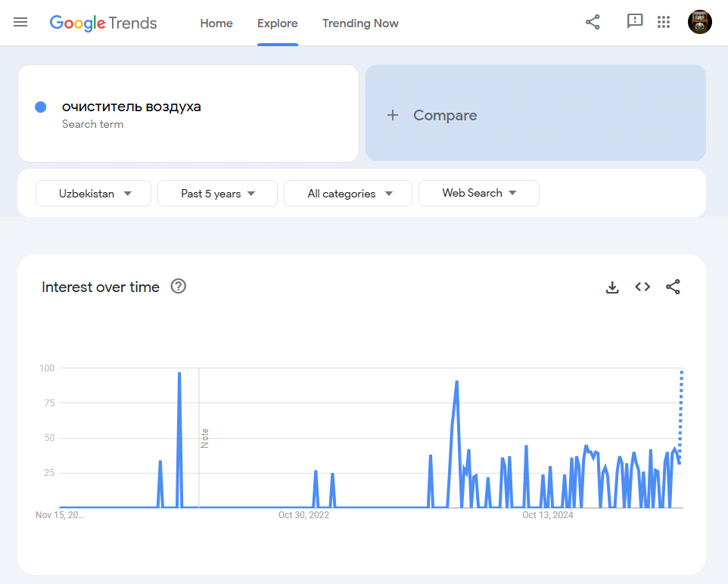Open the send feedback icon
This screenshot has width=728, height=584.
pyautogui.click(x=634, y=22)
